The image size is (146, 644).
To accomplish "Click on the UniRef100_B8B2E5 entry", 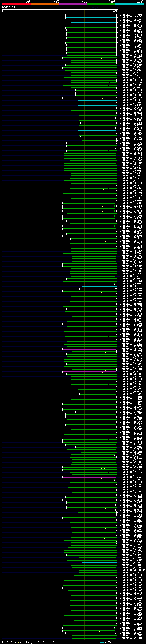I will [x=131, y=100].
